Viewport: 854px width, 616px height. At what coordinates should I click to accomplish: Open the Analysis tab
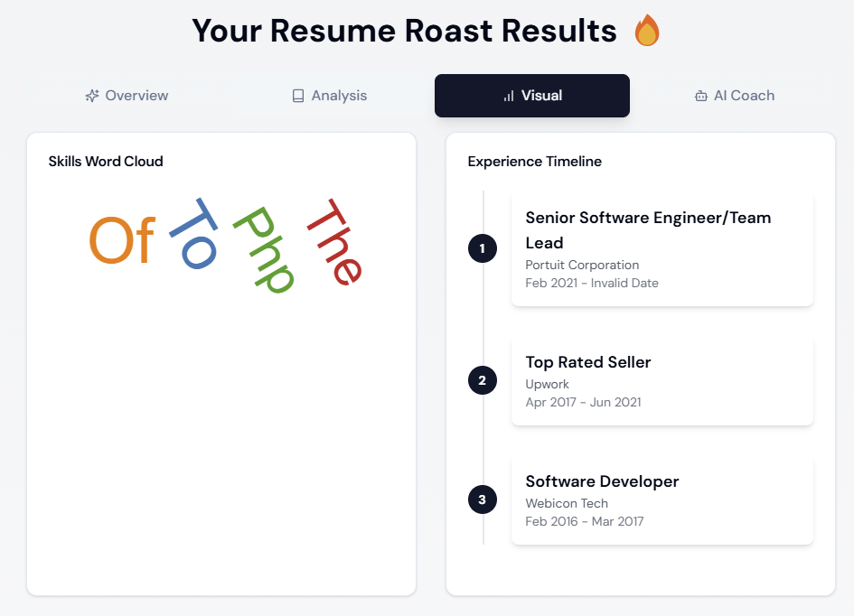330,96
